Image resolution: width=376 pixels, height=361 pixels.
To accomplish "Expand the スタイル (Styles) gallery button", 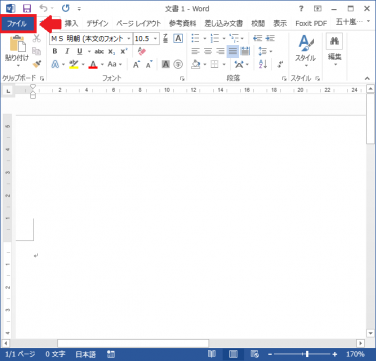I will [x=305, y=50].
